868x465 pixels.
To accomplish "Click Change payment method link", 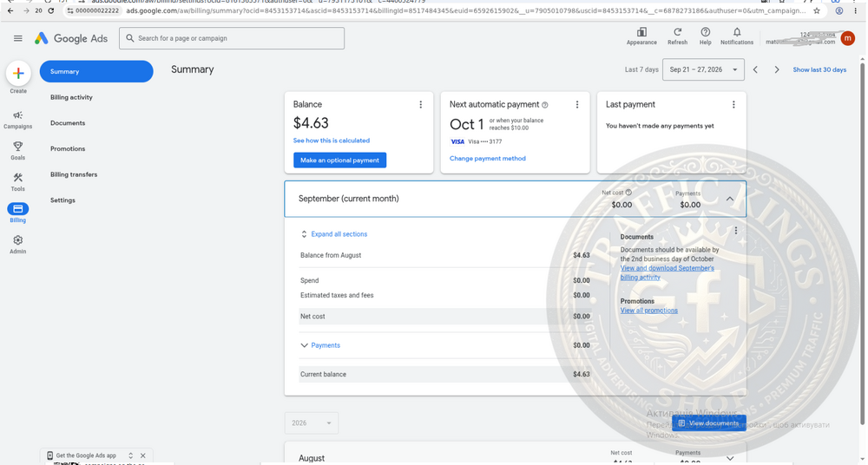I will [x=488, y=158].
